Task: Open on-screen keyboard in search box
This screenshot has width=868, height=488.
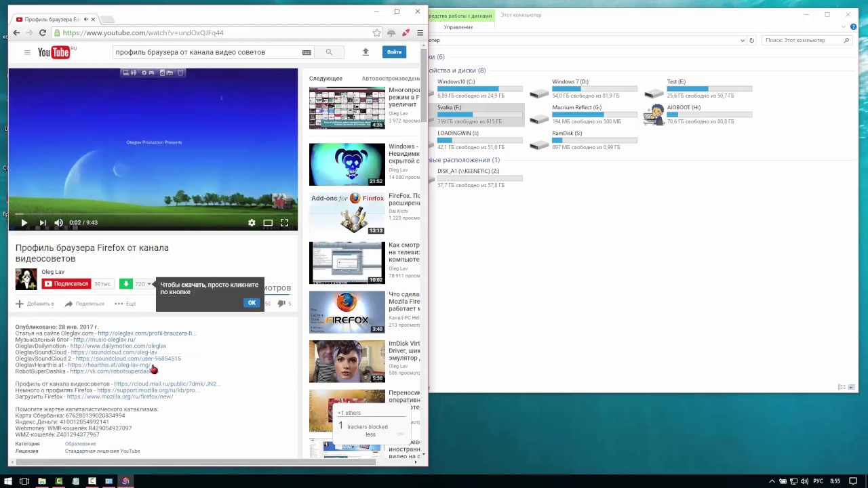Action: 307,52
